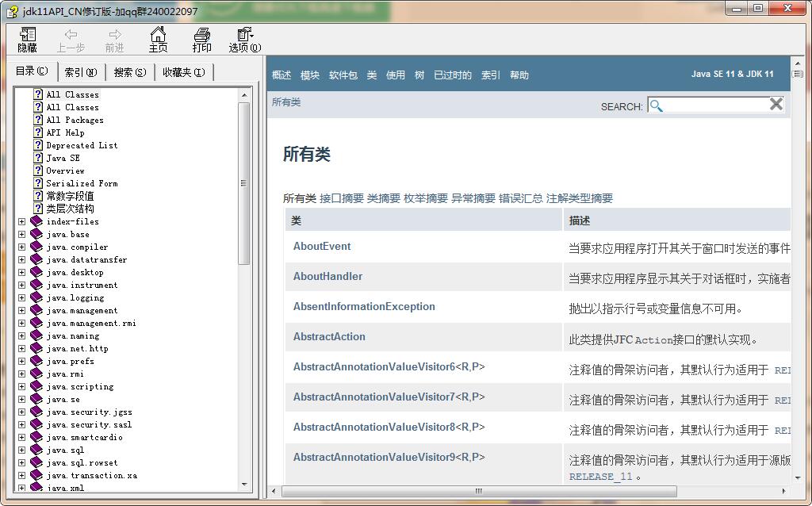
Task: Switch to the 搜索 (Search) tab
Action: (130, 72)
